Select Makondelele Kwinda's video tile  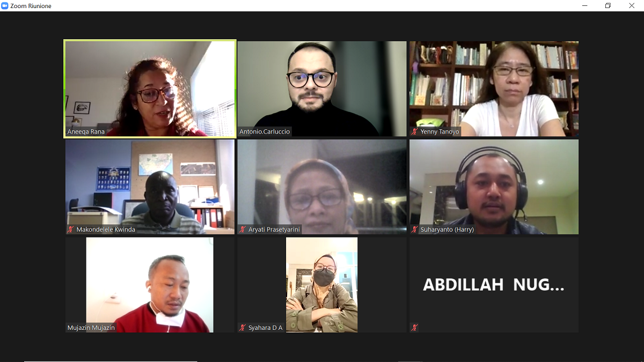pos(150,187)
